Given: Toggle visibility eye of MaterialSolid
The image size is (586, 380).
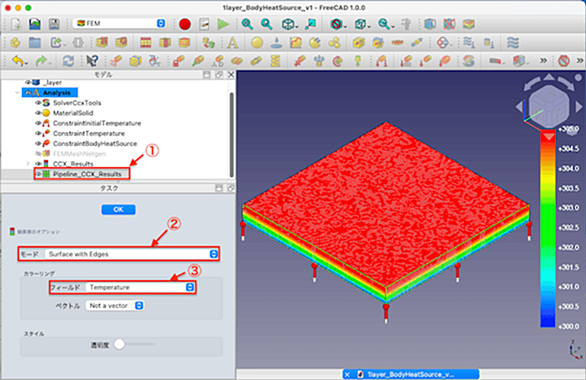Looking at the screenshot, I should (38, 113).
